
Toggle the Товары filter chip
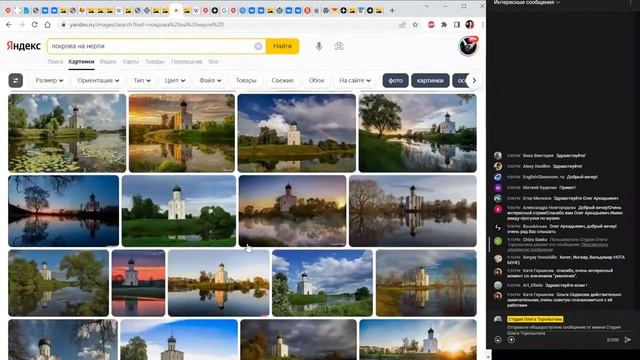click(246, 80)
